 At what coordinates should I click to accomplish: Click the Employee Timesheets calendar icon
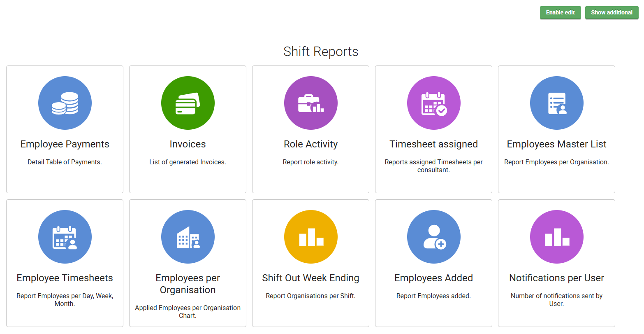(x=65, y=237)
